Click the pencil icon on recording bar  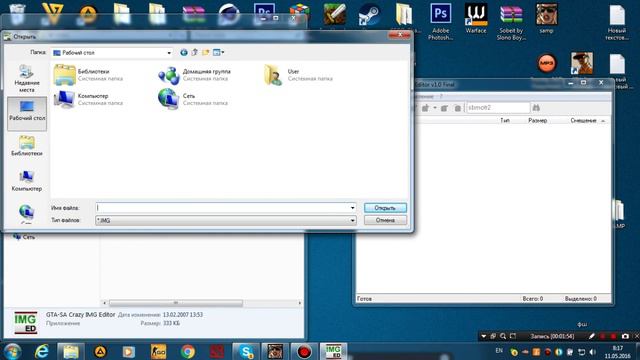[x=592, y=336]
